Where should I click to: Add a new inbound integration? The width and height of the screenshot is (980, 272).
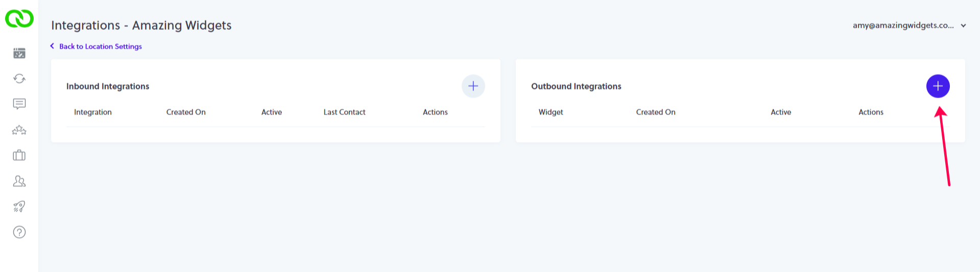click(x=473, y=86)
